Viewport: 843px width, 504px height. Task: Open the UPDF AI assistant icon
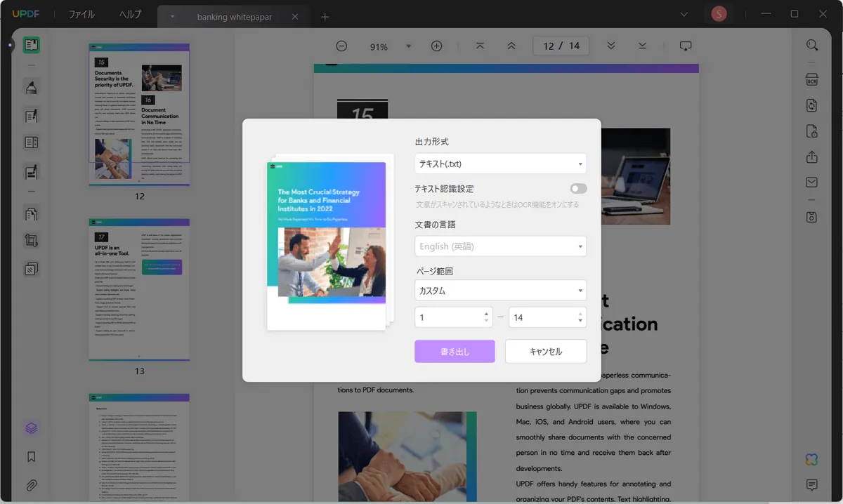[x=812, y=459]
